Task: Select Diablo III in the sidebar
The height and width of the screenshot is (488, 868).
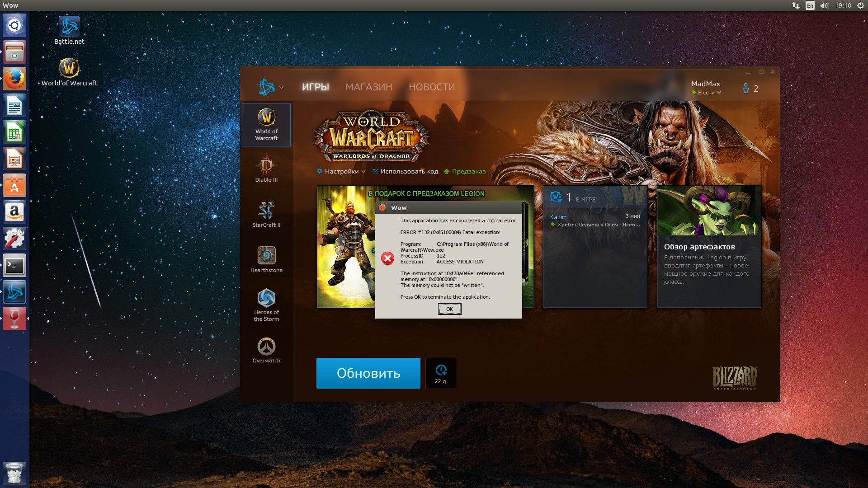Action: pyautogui.click(x=266, y=170)
